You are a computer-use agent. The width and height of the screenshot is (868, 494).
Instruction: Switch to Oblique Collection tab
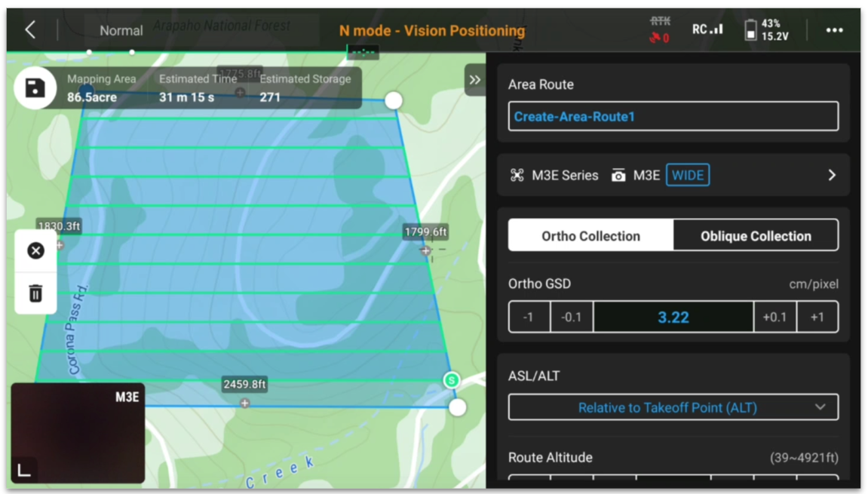point(756,236)
